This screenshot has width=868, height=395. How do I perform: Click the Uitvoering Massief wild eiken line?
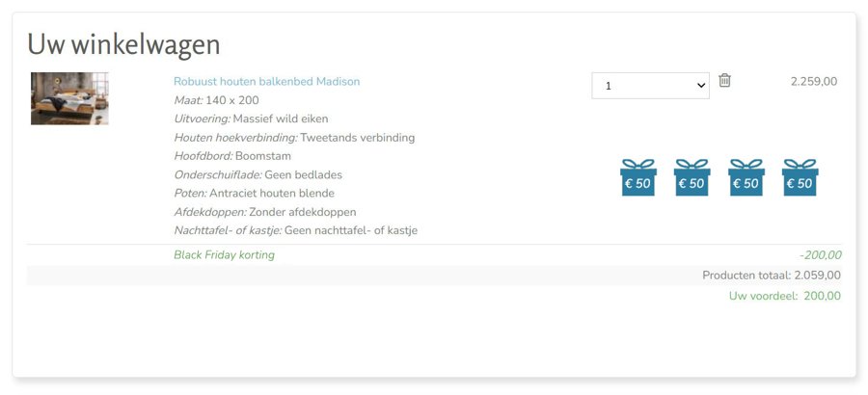(251, 118)
